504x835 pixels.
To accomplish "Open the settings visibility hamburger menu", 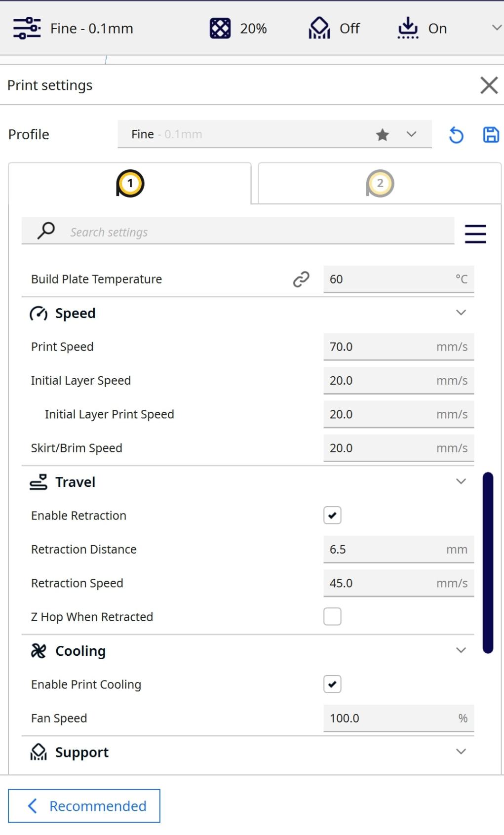I will click(475, 234).
